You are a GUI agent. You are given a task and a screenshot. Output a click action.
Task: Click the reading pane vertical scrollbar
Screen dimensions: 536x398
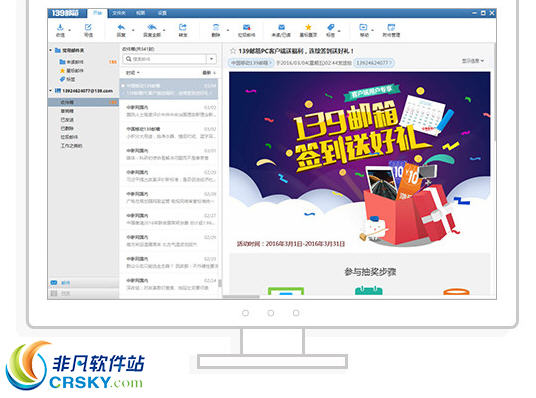point(494,92)
